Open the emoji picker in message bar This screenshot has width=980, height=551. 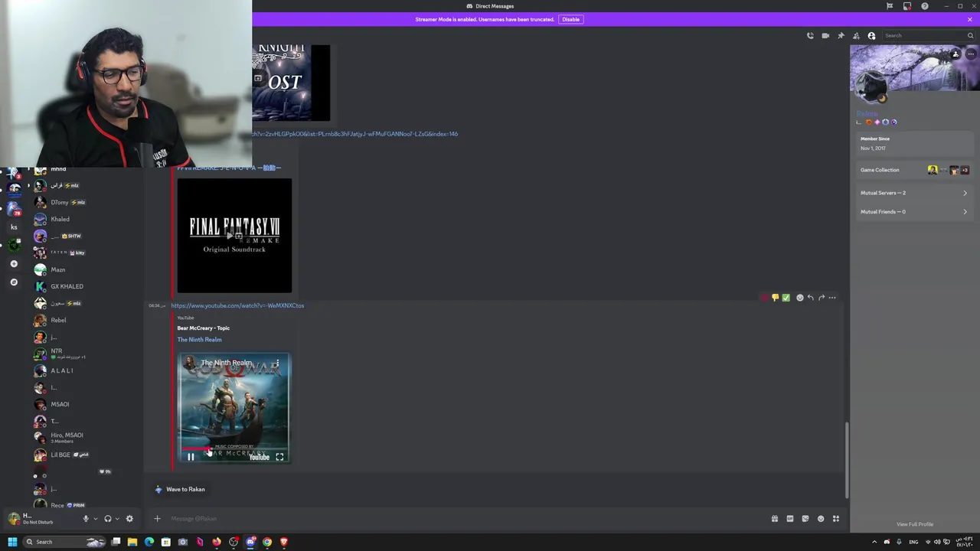coord(821,519)
